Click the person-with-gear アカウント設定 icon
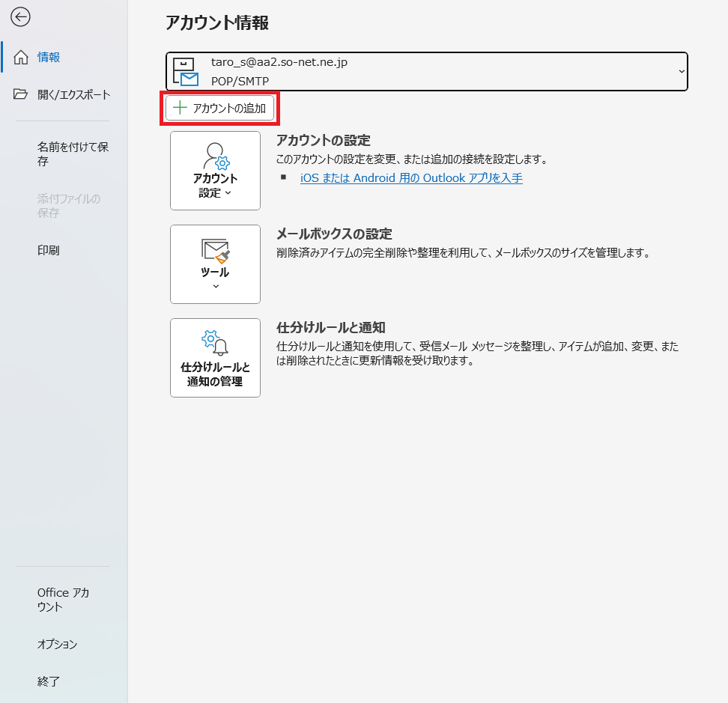 tap(216, 156)
